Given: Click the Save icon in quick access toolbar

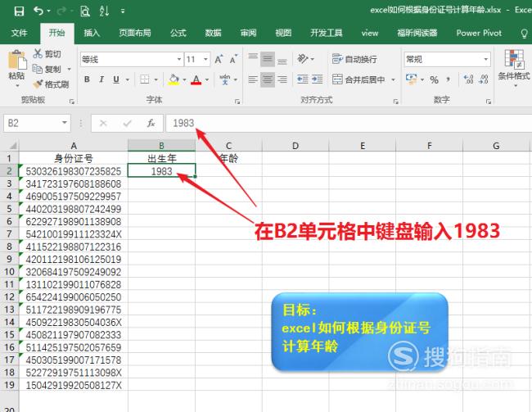Looking at the screenshot, I should click(x=19, y=11).
